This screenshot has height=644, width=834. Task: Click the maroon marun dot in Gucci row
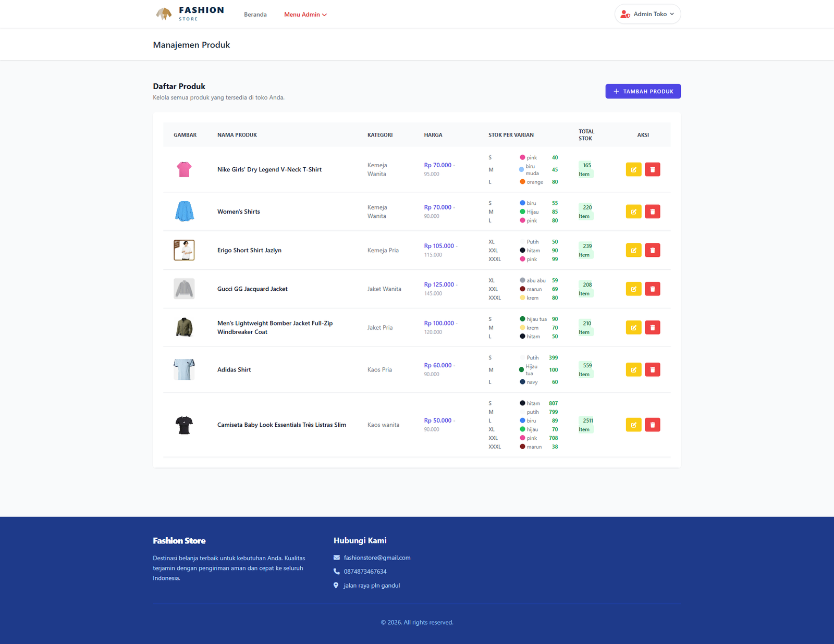pyautogui.click(x=522, y=289)
